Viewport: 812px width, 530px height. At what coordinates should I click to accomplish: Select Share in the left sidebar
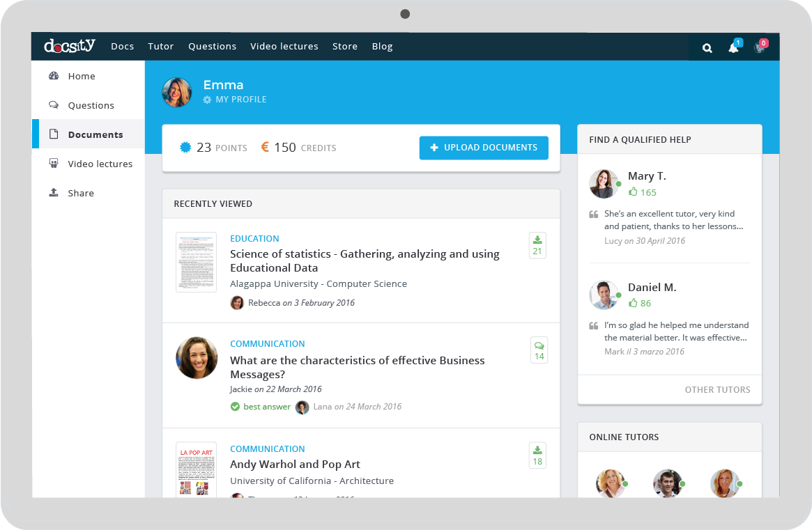pyautogui.click(x=81, y=194)
